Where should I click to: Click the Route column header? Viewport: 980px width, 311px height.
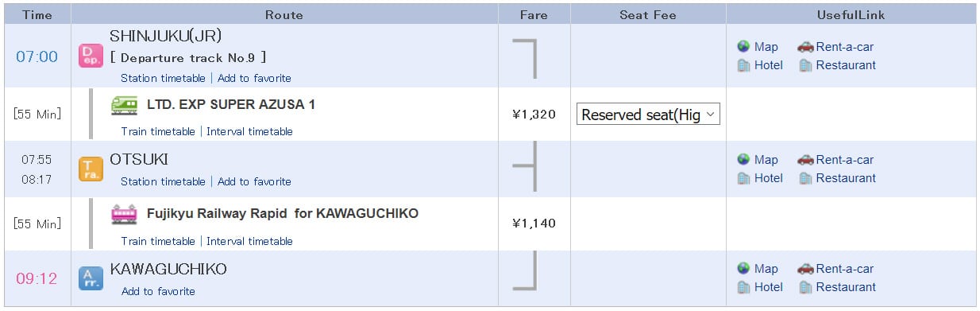coord(284,14)
